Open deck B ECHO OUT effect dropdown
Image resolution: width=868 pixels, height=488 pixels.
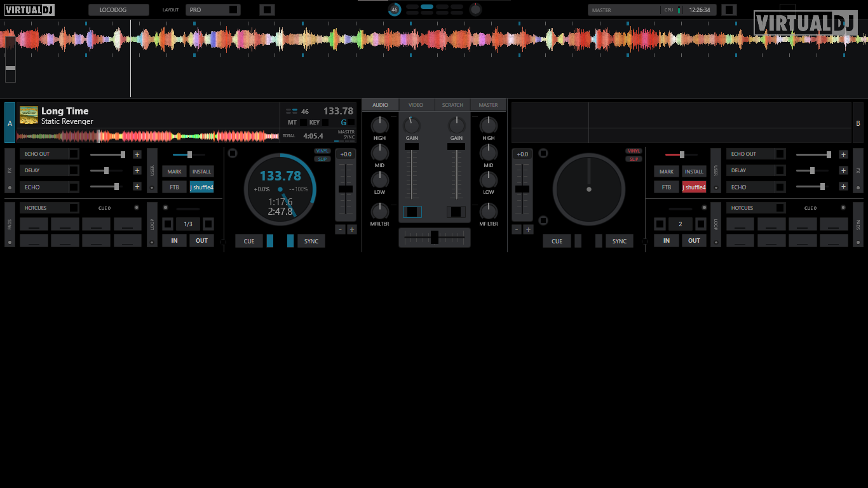[x=756, y=154]
